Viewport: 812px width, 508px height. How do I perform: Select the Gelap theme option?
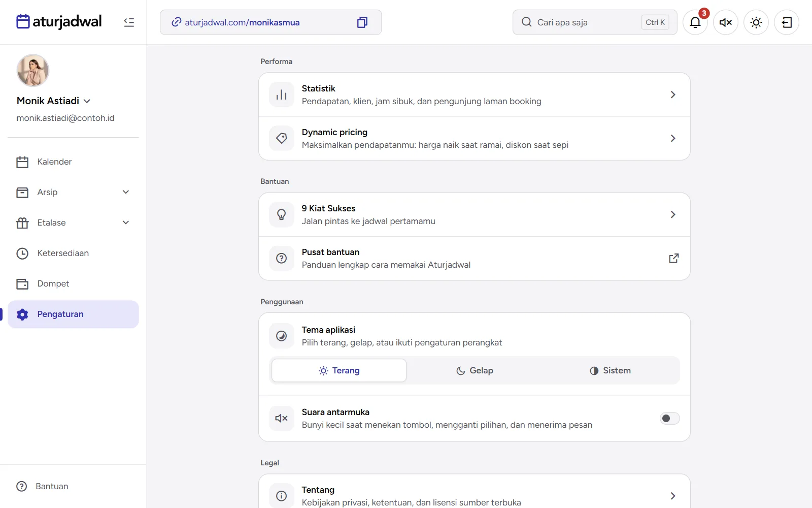pyautogui.click(x=475, y=370)
